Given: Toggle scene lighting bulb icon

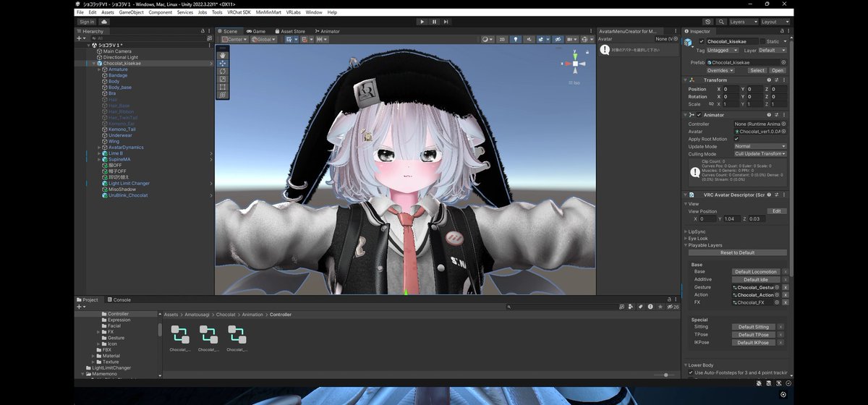Looking at the screenshot, I should coord(516,39).
